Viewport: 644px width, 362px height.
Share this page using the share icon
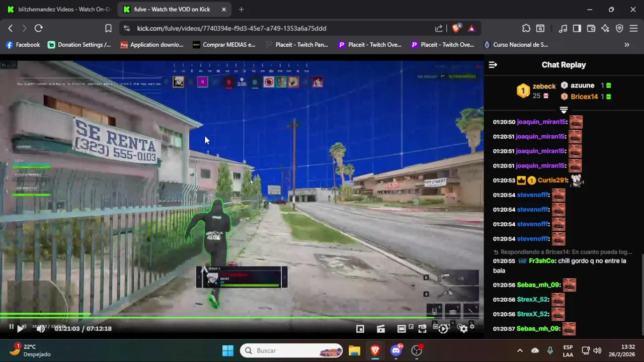click(x=439, y=29)
